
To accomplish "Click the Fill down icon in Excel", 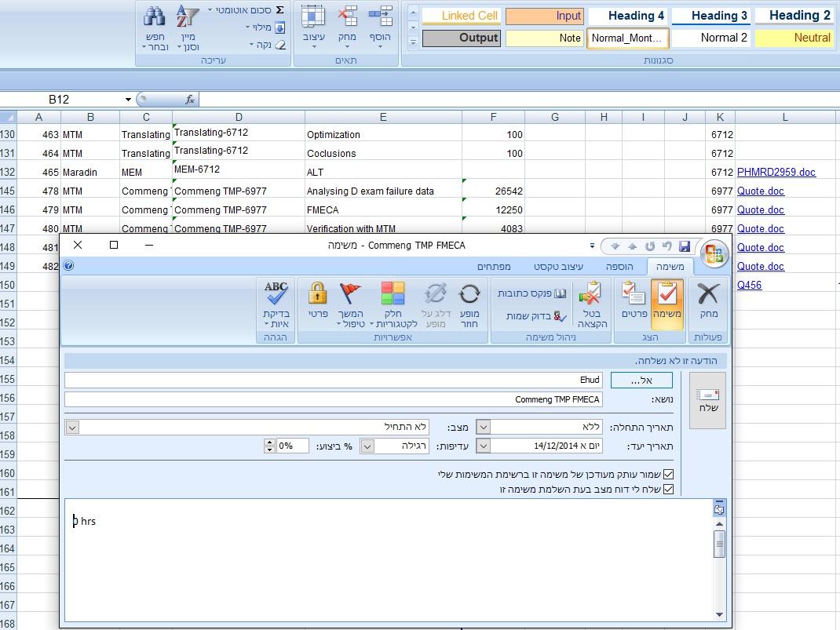I will 279,27.
